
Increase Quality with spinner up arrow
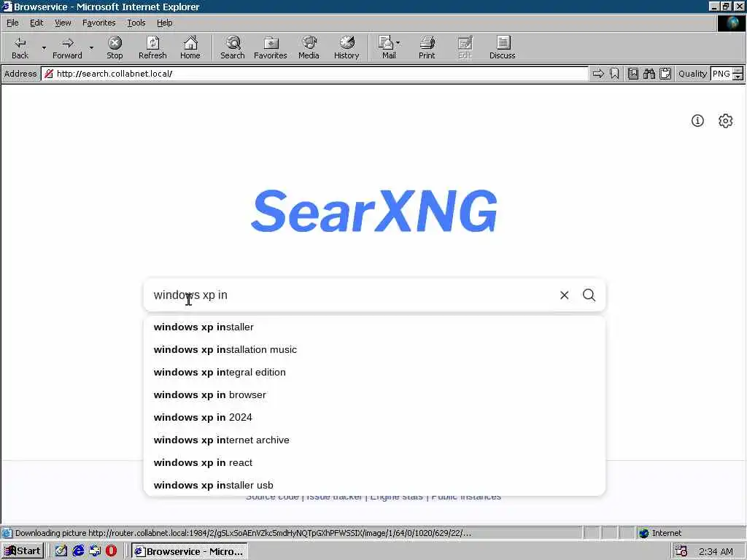coord(738,71)
